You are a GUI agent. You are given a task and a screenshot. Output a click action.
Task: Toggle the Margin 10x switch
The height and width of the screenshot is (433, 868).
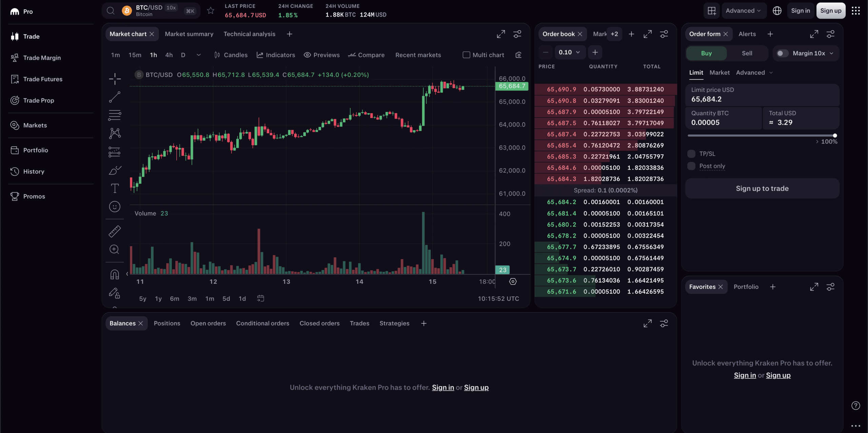click(782, 53)
